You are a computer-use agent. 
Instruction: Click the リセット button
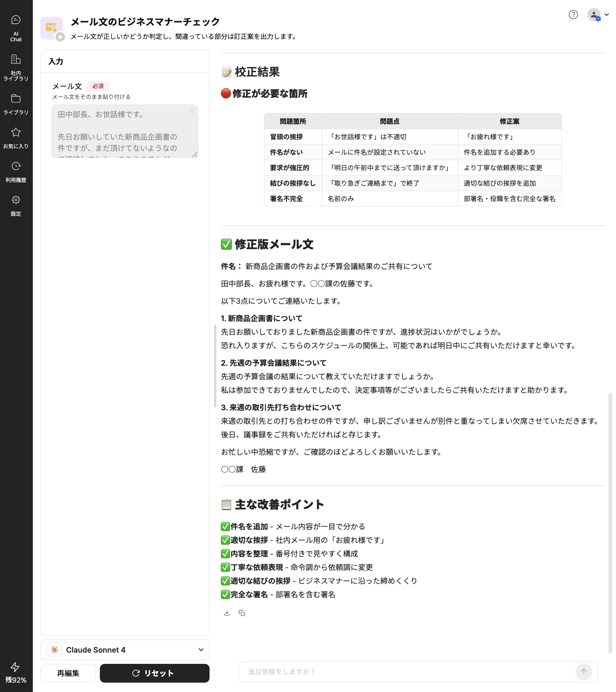154,673
